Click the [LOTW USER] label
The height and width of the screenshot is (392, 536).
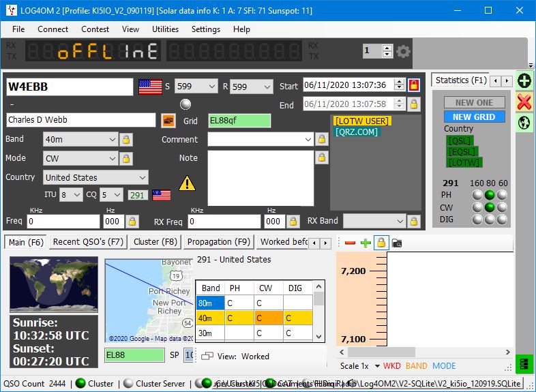pyautogui.click(x=361, y=121)
